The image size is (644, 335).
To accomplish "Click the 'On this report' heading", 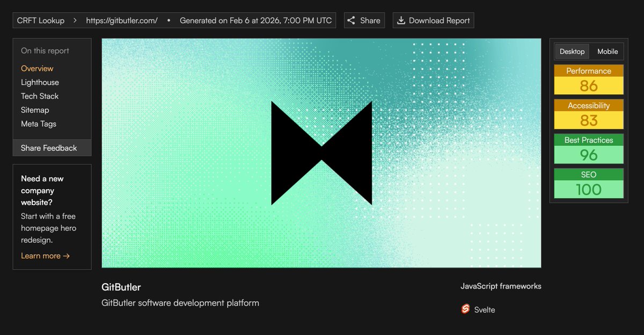I will point(45,51).
